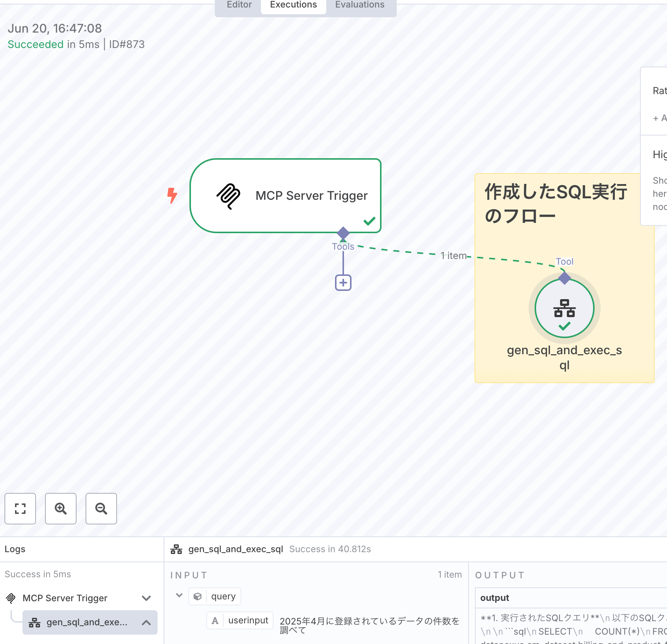Click the Tools label under trigger node

343,247
